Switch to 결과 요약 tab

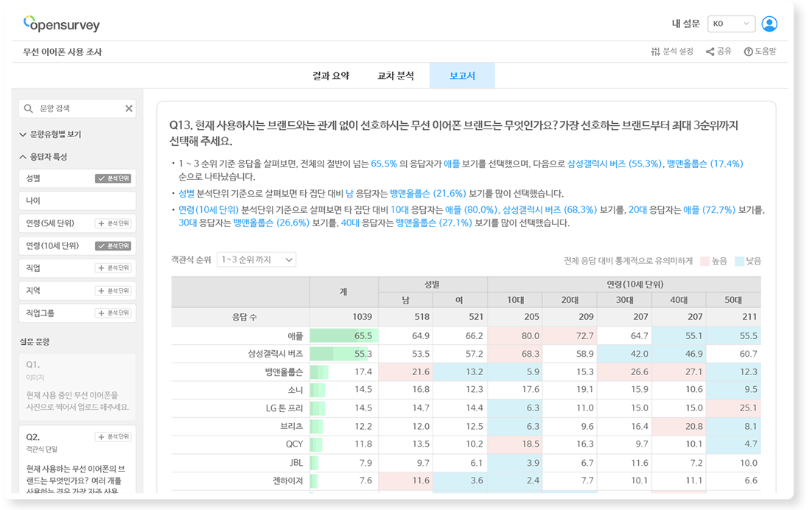tap(331, 76)
